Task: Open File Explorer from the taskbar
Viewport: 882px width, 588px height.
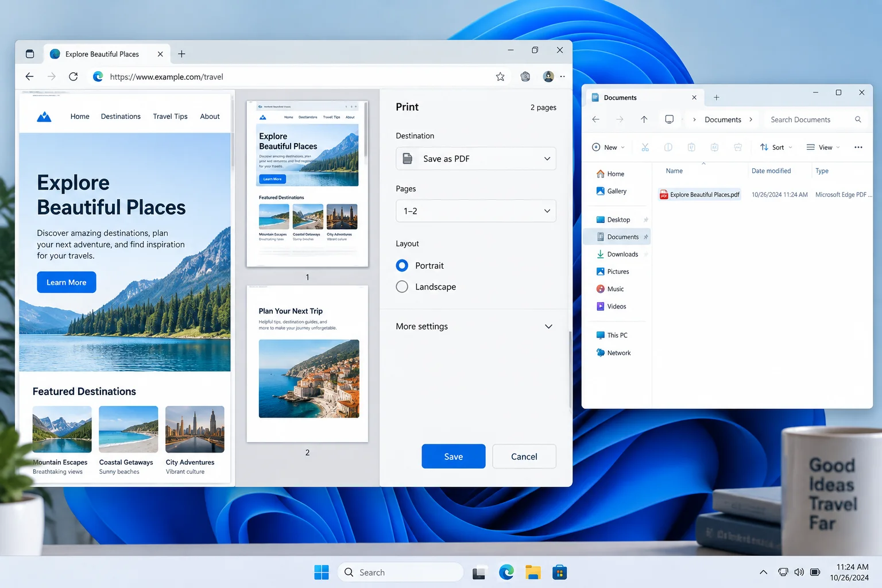Action: (x=533, y=572)
